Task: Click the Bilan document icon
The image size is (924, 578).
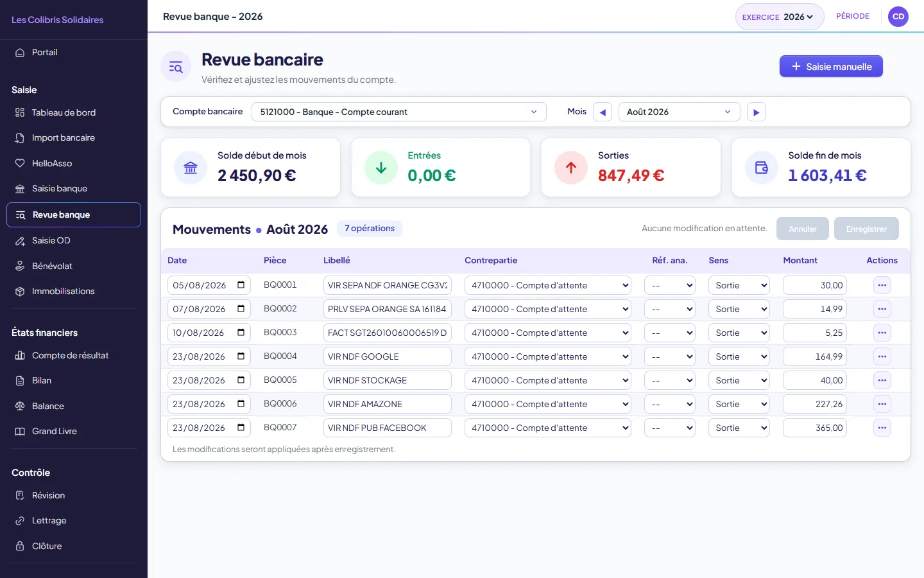Action: click(x=20, y=381)
